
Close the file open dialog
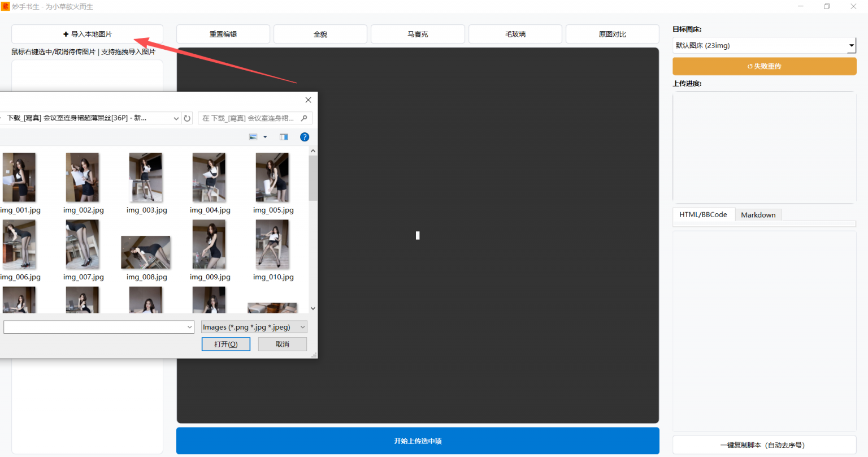308,100
